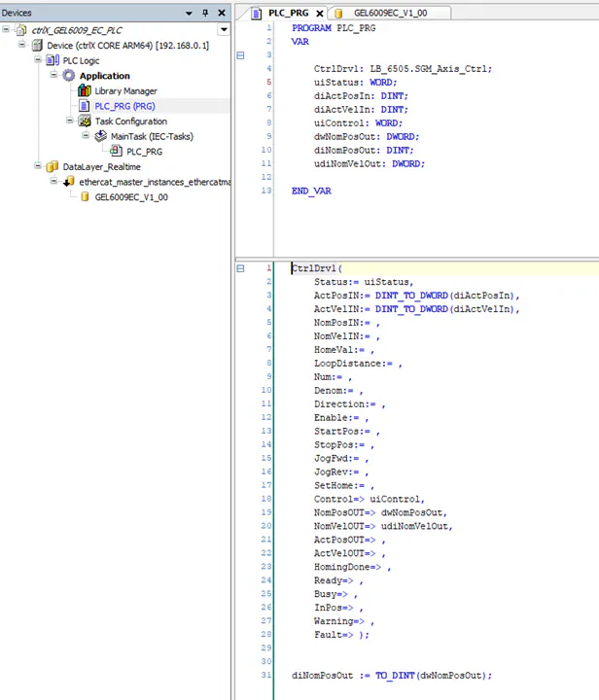Collapse the Task Configuration tree node
Image resolution: width=599 pixels, height=700 pixels.
70,122
